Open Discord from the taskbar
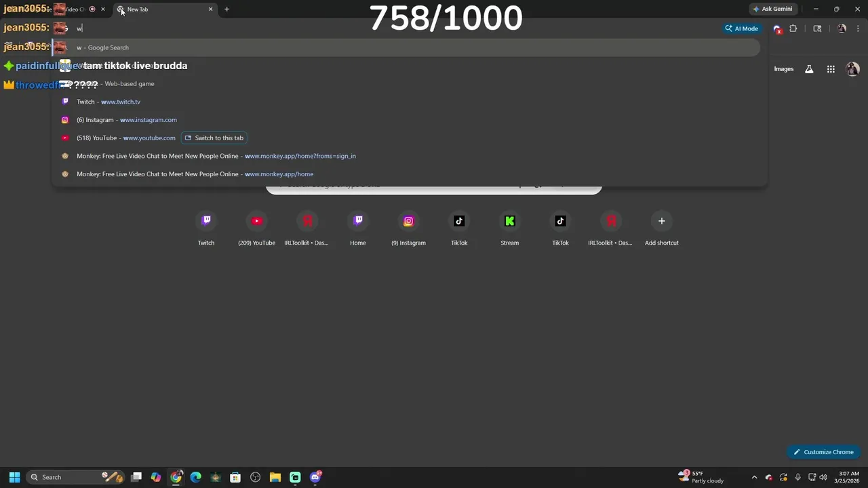This screenshot has height=488, width=868. [x=315, y=477]
